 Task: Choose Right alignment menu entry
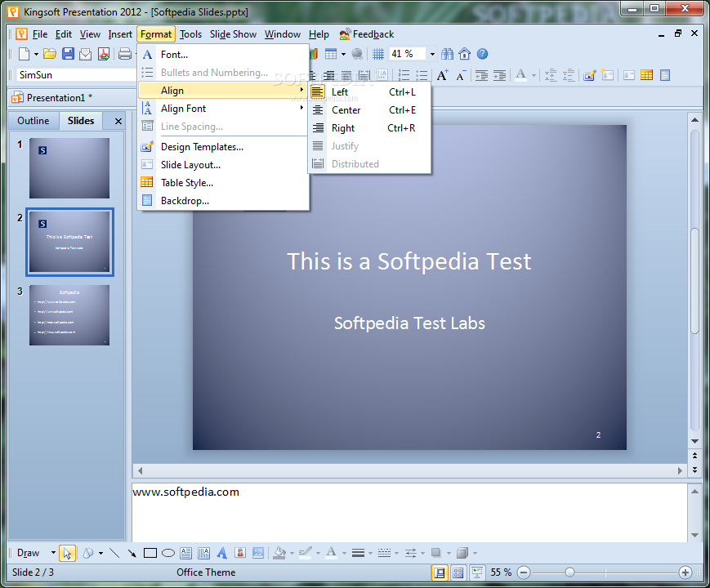(369, 128)
